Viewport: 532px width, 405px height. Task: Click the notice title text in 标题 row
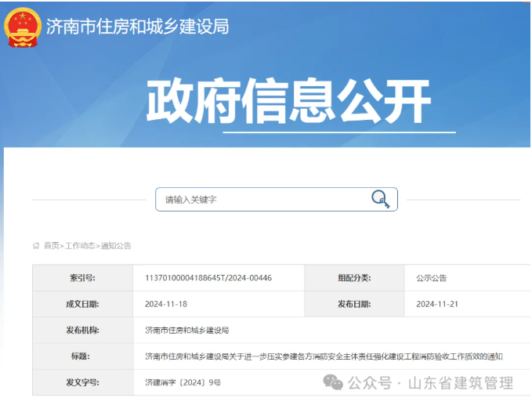tap(324, 356)
